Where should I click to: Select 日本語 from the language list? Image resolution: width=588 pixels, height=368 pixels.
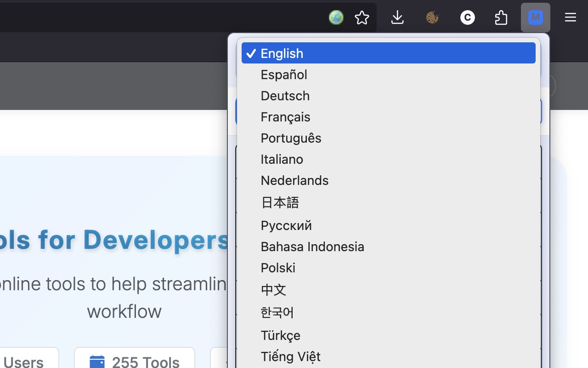click(388, 202)
